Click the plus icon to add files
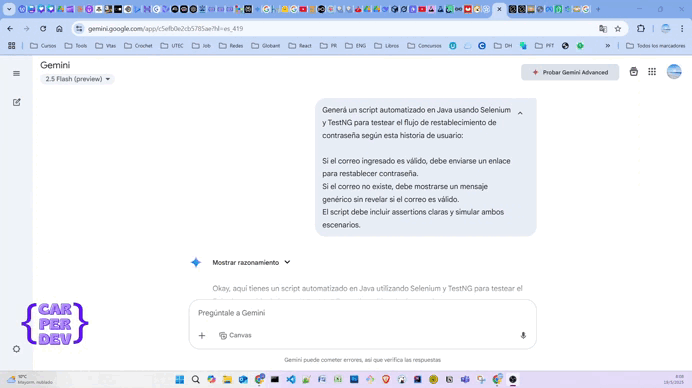This screenshot has width=692, height=388. (x=202, y=335)
